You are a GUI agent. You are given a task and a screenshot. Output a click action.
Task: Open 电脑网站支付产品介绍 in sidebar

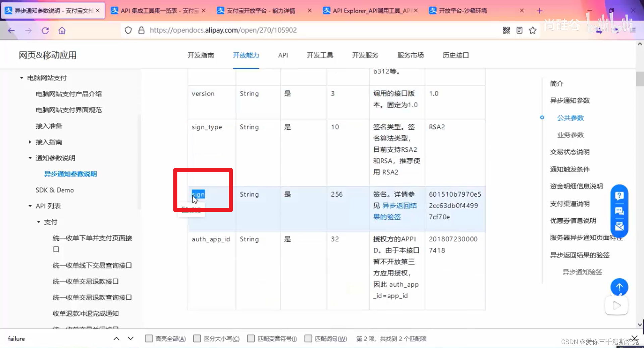(x=69, y=94)
